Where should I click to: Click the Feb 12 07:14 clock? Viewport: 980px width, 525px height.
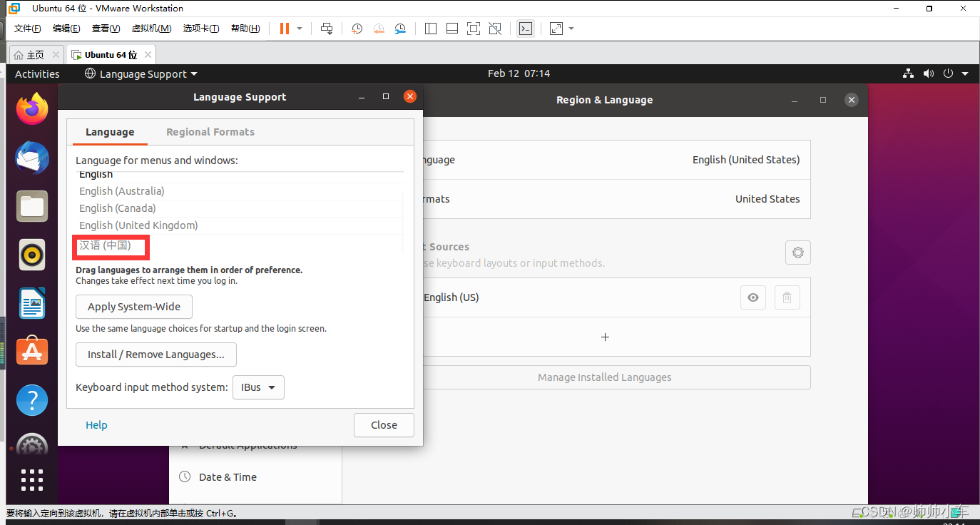(x=519, y=73)
